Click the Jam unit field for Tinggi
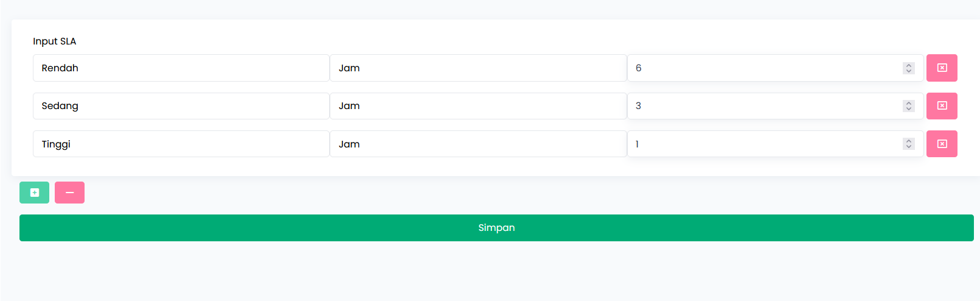This screenshot has height=301, width=980. pyautogui.click(x=478, y=144)
